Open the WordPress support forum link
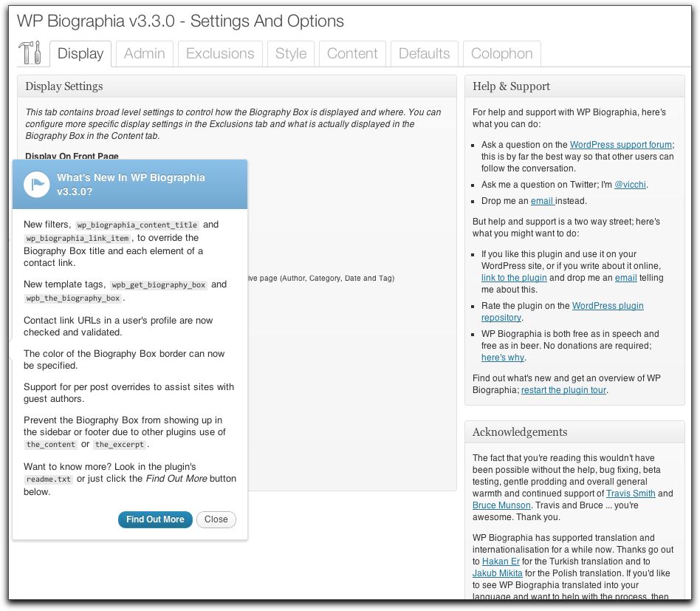The width and height of the screenshot is (700, 611). pyautogui.click(x=620, y=145)
